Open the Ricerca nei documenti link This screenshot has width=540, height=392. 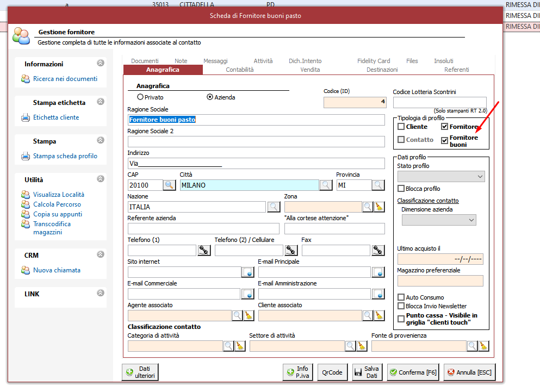point(65,79)
